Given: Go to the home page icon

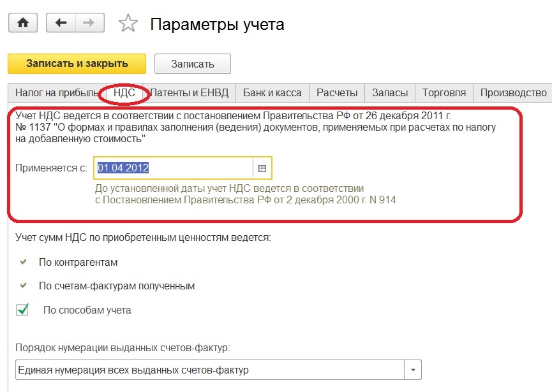Looking at the screenshot, I should click(x=23, y=23).
